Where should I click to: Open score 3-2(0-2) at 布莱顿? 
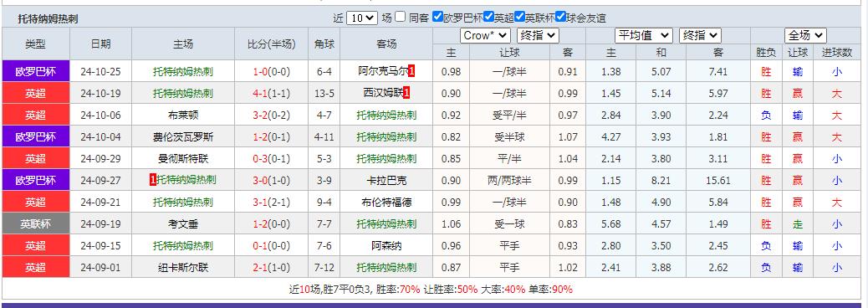click(x=271, y=116)
